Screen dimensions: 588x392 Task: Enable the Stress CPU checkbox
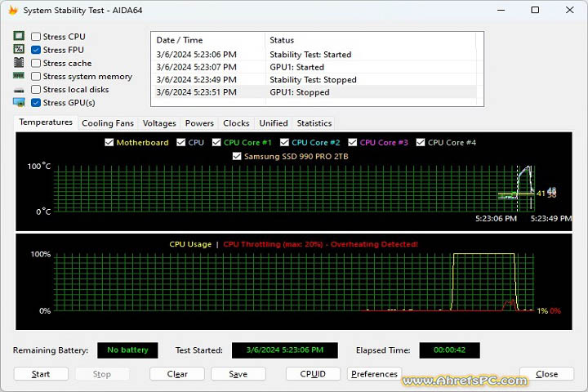click(x=36, y=37)
